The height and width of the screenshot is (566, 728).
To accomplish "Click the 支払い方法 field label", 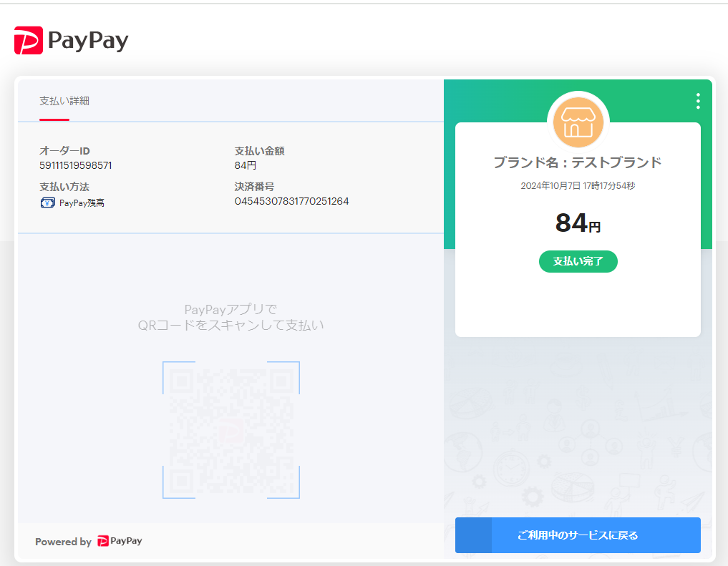I will (x=64, y=187).
